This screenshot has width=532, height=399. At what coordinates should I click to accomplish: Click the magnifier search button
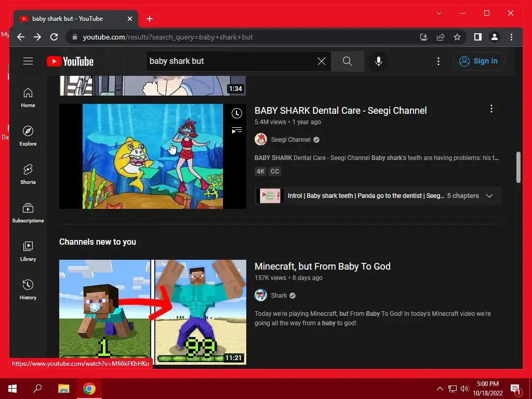347,61
